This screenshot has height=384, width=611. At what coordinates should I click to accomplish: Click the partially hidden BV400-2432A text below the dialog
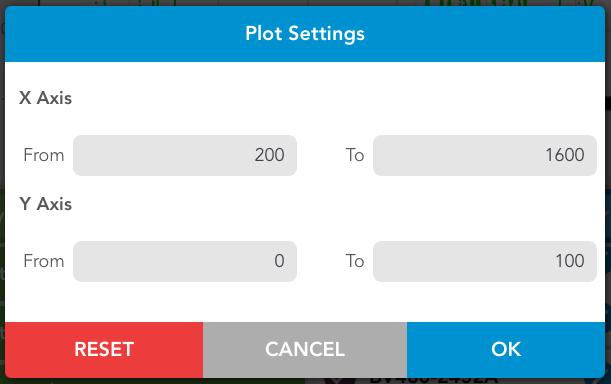coord(433,380)
